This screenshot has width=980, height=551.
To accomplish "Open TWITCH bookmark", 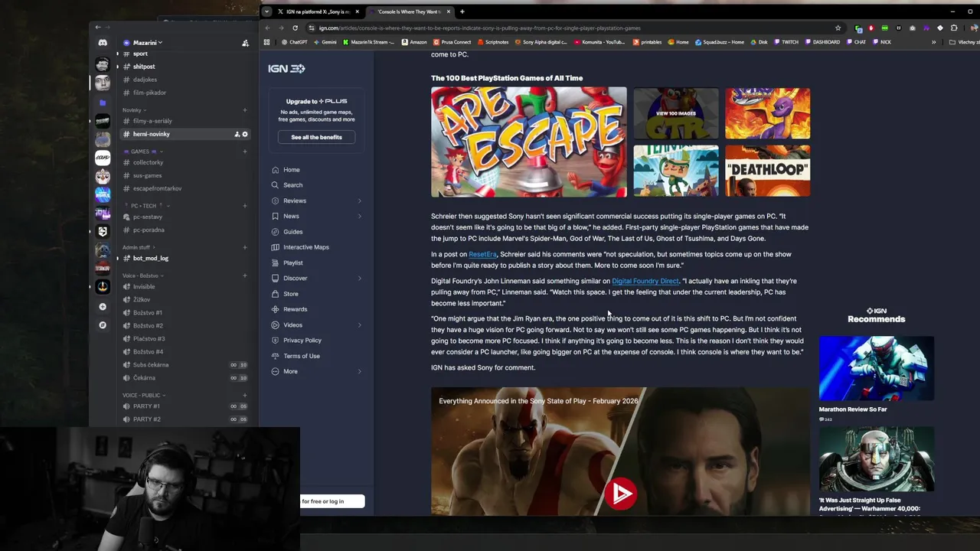I will 786,42.
